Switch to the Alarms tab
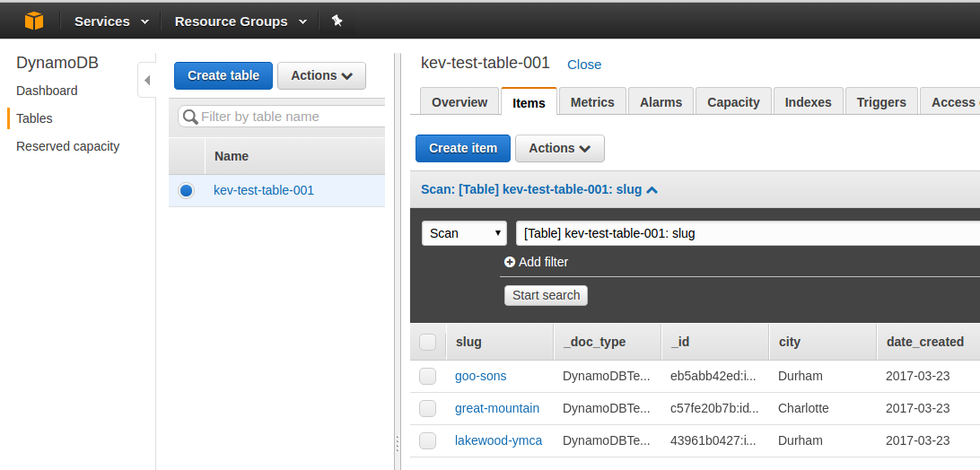This screenshot has height=470, width=980. [661, 102]
